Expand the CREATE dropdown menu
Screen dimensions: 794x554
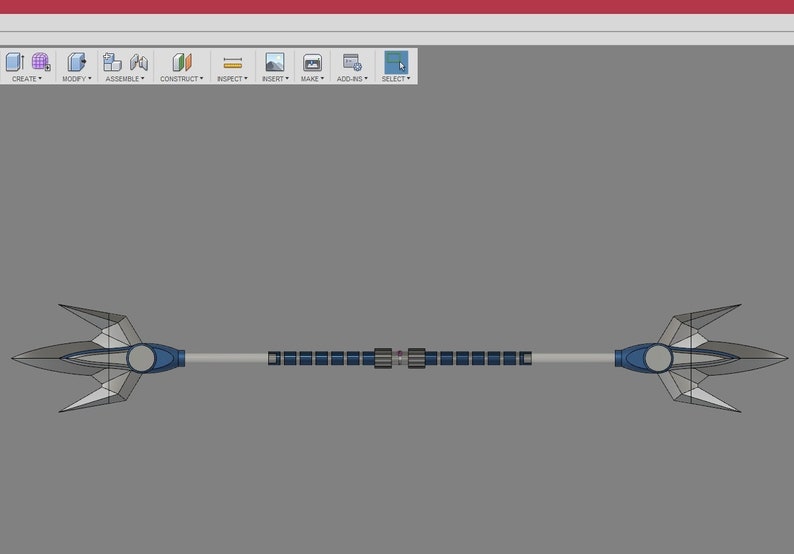27,79
